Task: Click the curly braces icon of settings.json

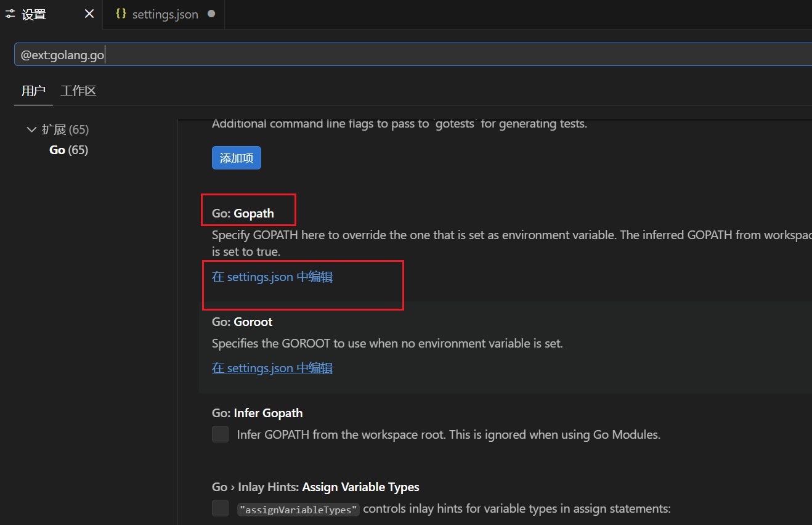Action: pyautogui.click(x=121, y=14)
